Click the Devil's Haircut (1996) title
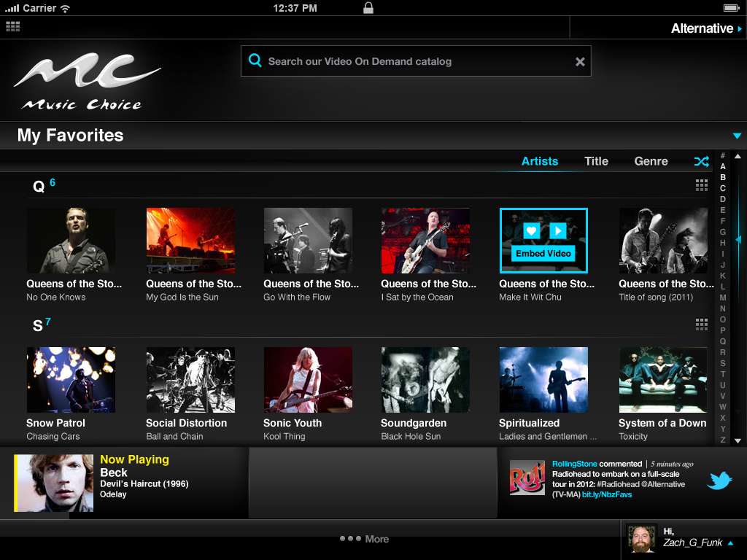Screen dimensions: 747x560 (144, 484)
